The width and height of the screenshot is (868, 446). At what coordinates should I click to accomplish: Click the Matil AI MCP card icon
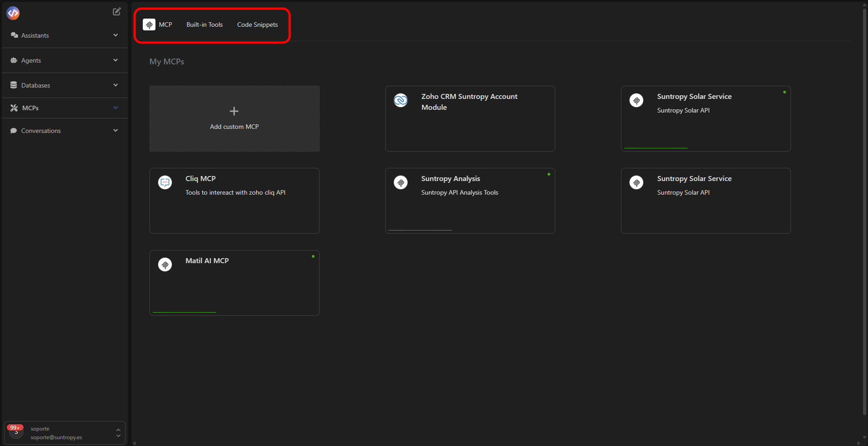pos(165,265)
